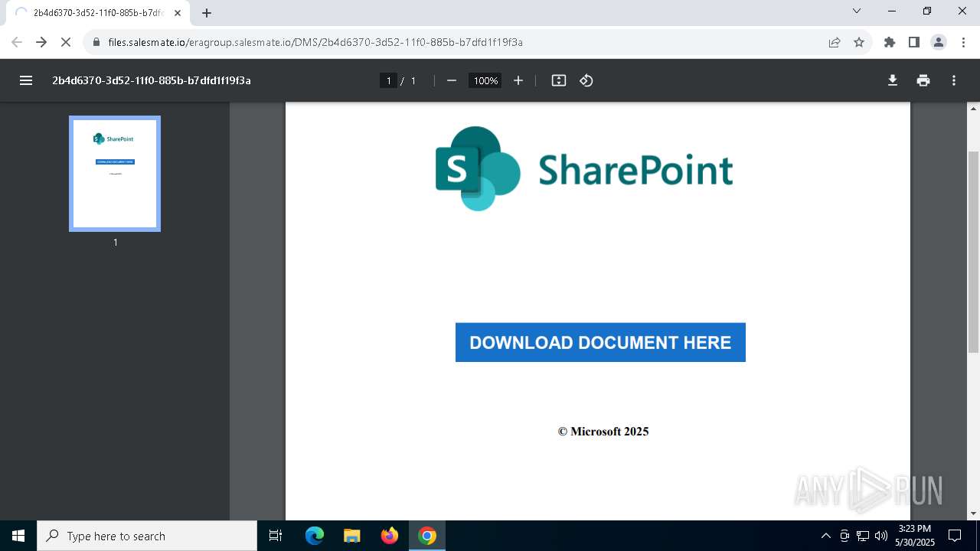Launch Microsoft Edge from the taskbar
Image resolution: width=980 pixels, height=551 pixels.
(315, 536)
